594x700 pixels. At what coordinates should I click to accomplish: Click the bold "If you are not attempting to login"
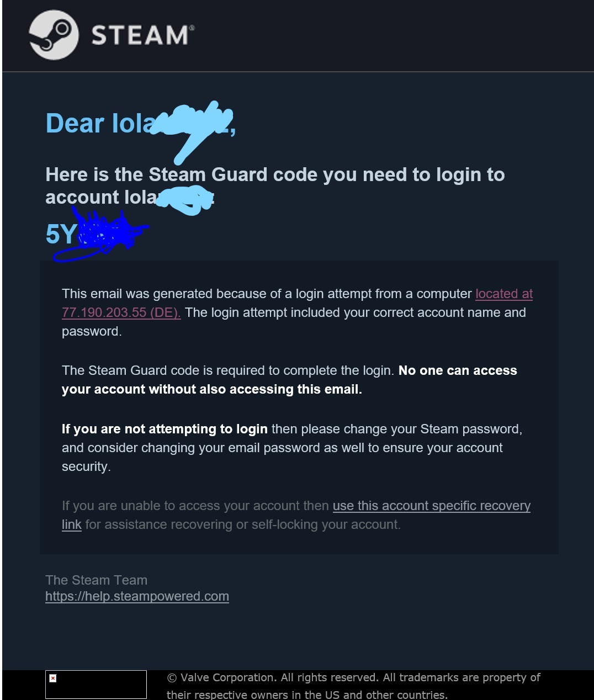pos(165,429)
